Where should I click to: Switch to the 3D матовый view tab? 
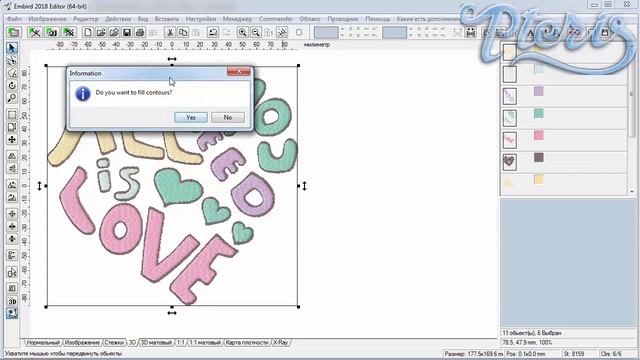click(156, 342)
